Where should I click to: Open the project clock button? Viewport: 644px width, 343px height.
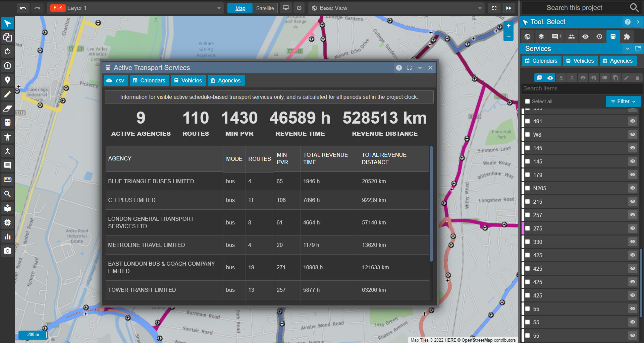[x=299, y=8]
